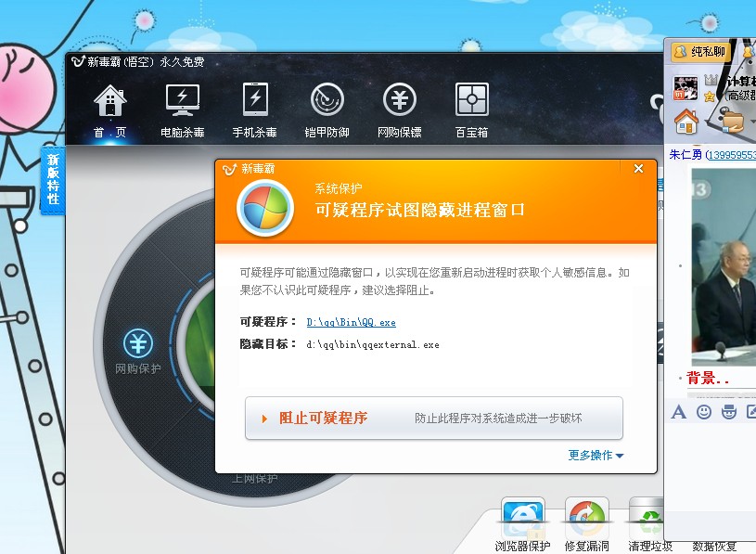Open the D:\qq\Bin\QQ.exe link

point(351,322)
